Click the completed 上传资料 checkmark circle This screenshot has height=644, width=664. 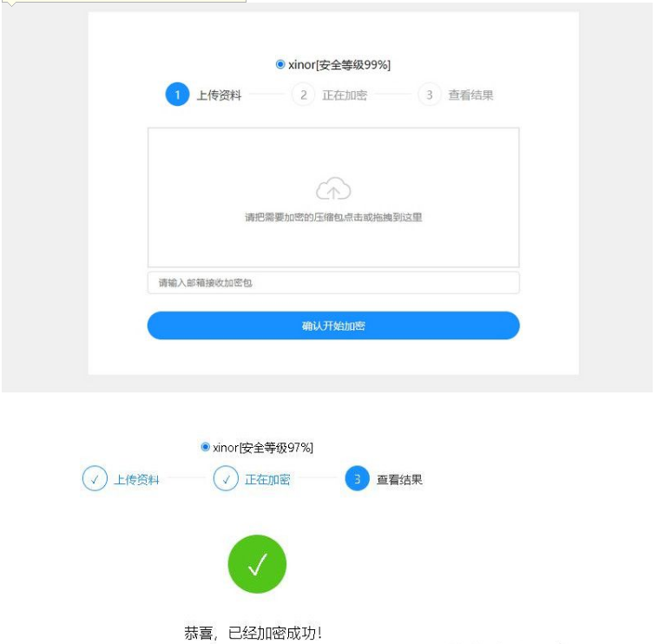pyautogui.click(x=95, y=478)
